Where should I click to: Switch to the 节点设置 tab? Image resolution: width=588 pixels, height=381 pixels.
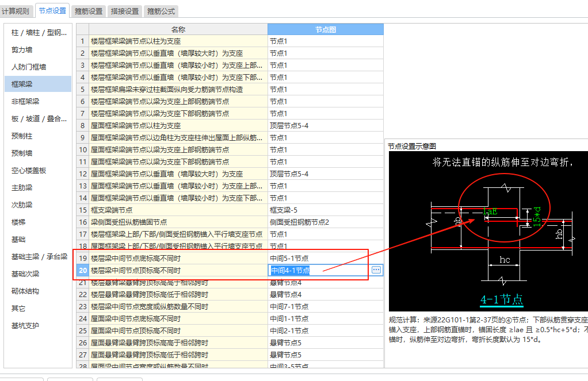[52, 11]
